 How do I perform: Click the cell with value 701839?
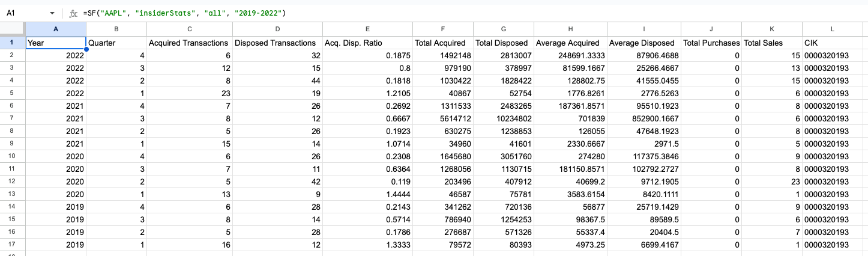coord(570,118)
